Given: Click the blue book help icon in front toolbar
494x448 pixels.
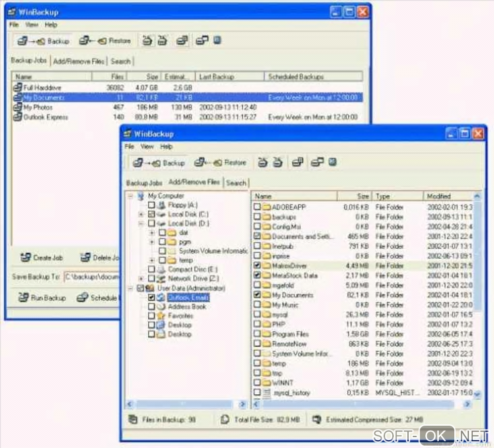Looking at the screenshot, I should pos(333,162).
